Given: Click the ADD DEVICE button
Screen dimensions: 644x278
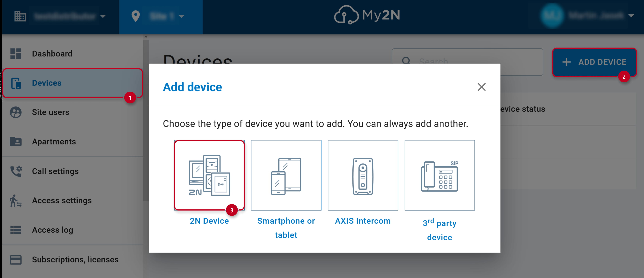Looking at the screenshot, I should [594, 62].
